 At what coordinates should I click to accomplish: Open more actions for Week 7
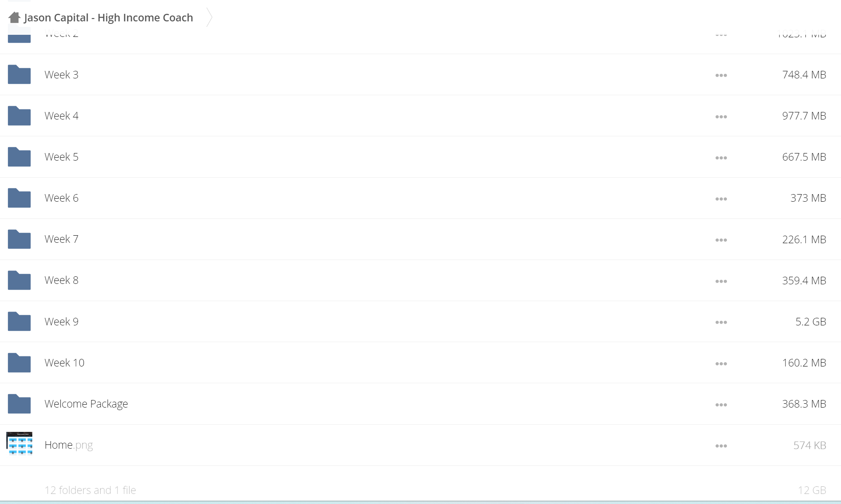[x=721, y=240]
